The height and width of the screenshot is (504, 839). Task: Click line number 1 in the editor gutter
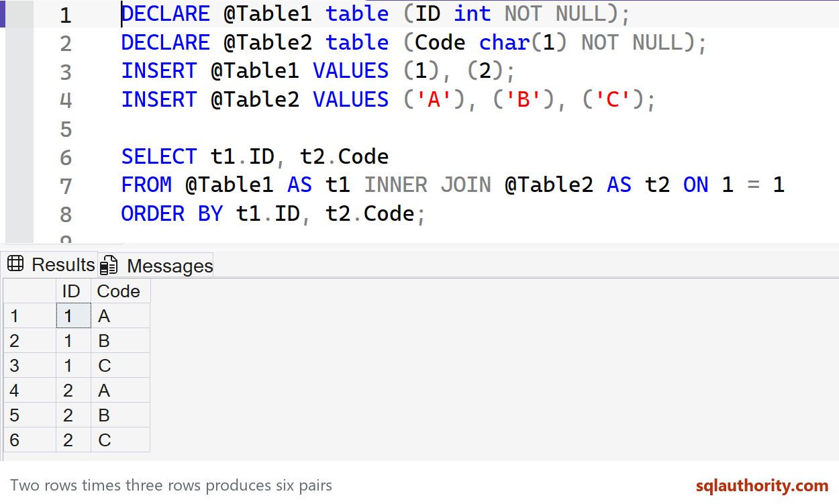click(65, 15)
